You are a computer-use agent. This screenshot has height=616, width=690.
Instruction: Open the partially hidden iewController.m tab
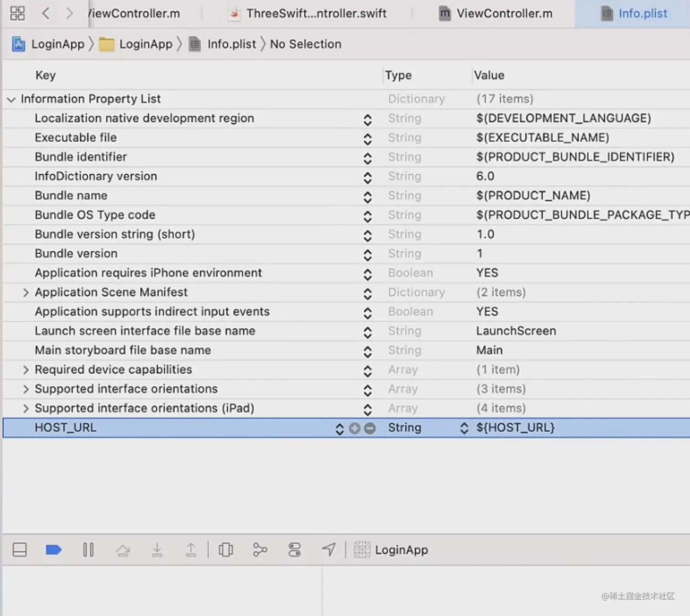(x=133, y=14)
